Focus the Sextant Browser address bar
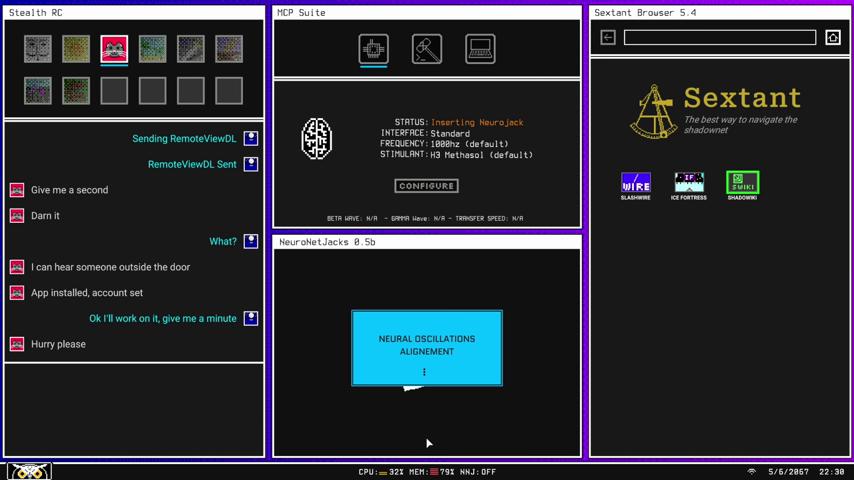The width and height of the screenshot is (854, 480). tap(719, 37)
